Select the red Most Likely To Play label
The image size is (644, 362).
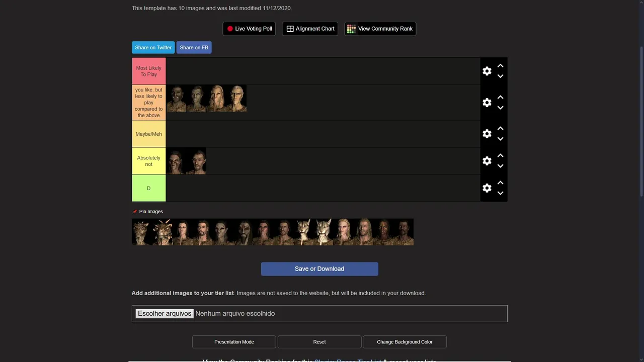[x=148, y=71]
